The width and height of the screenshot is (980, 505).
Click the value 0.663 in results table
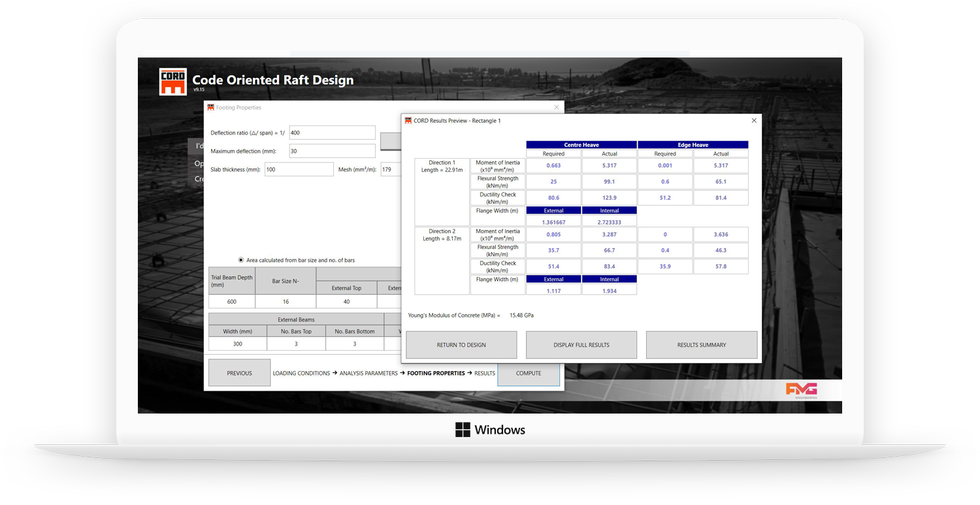553,165
